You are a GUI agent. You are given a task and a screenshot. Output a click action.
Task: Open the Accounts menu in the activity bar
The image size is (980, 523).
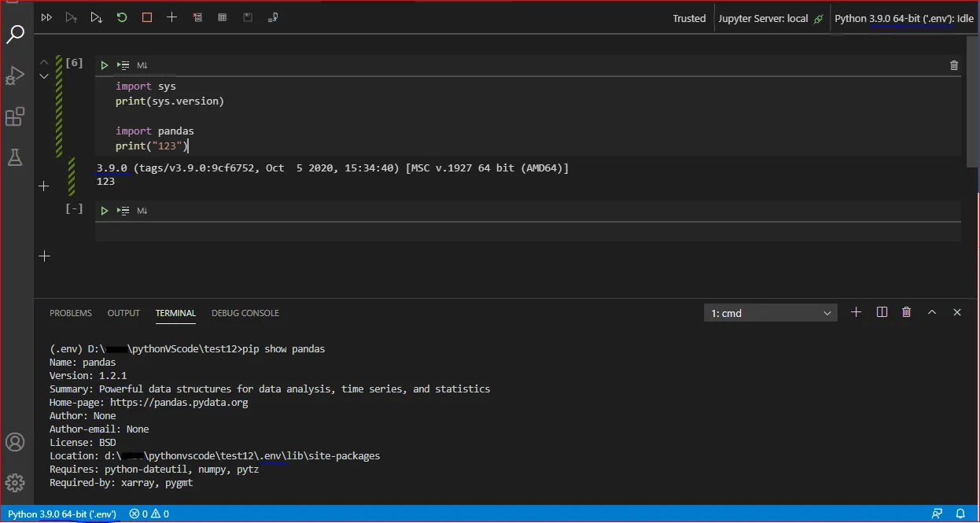click(15, 442)
